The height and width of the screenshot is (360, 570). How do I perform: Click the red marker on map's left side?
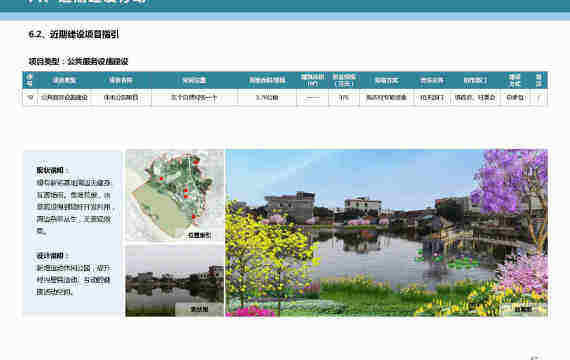[161, 179]
